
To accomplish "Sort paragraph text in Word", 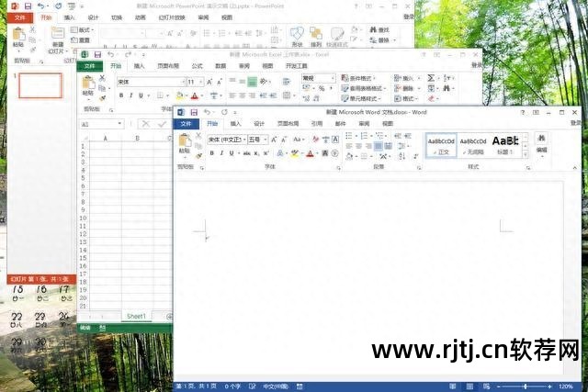I will (x=402, y=155).
